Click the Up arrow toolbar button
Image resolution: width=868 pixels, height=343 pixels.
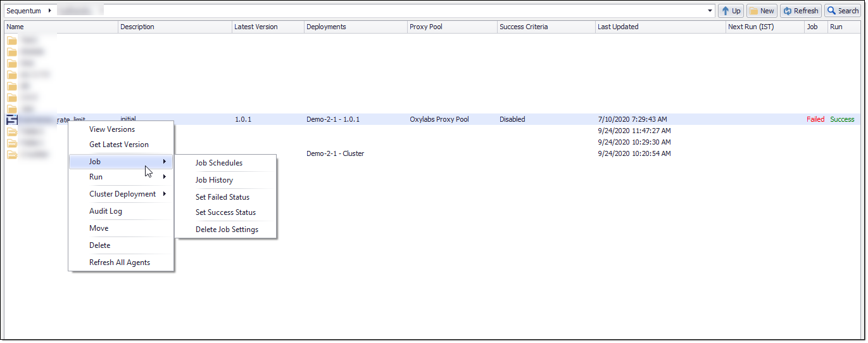731,11
